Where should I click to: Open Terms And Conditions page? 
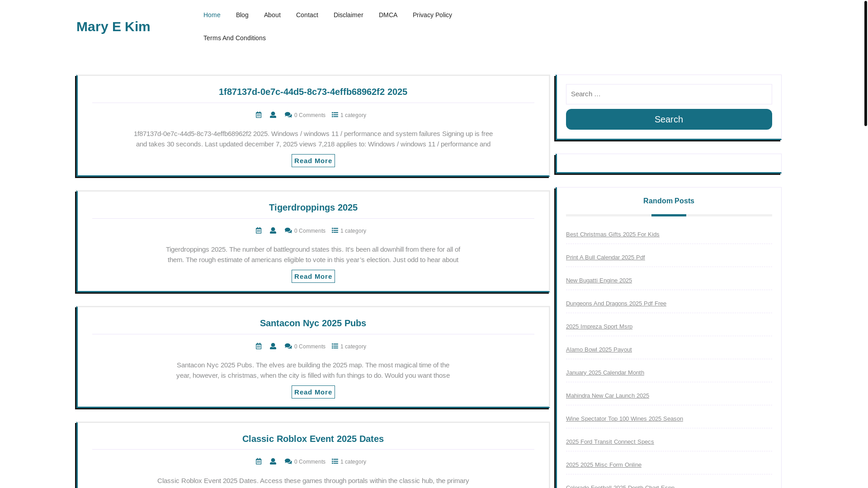coord(235,38)
